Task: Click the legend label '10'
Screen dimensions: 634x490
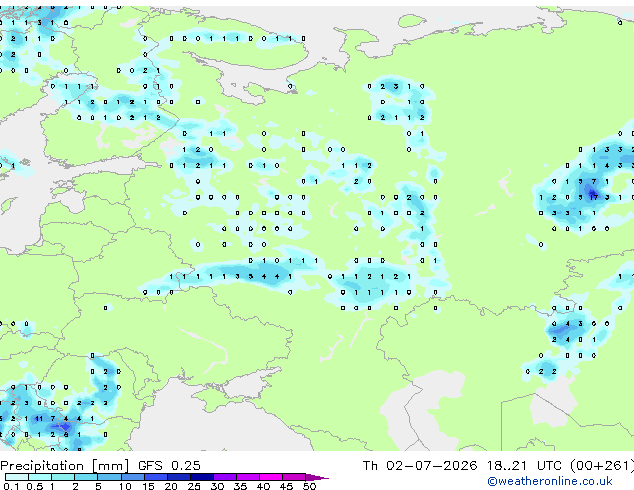Action: click(125, 486)
